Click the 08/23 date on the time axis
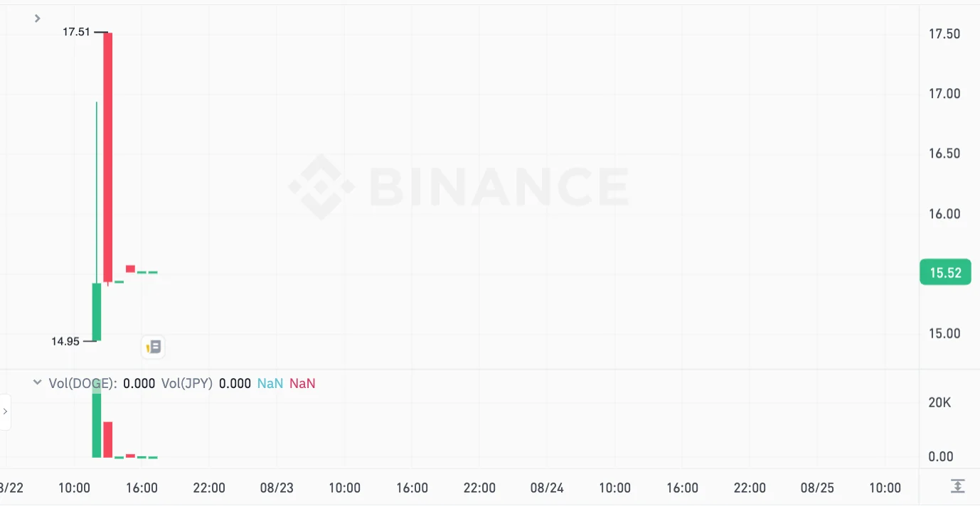 (277, 488)
